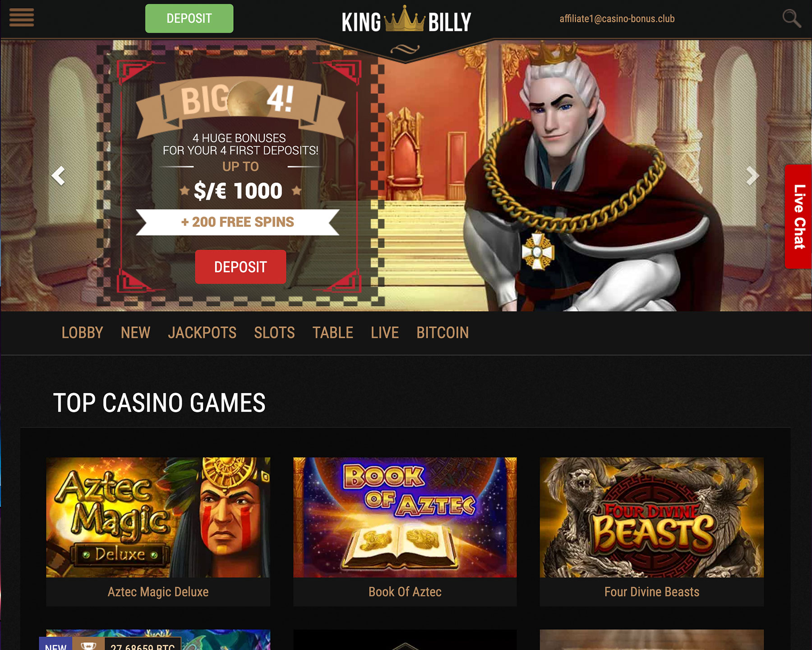Select the Slots category tab
The image size is (812, 650).
(x=274, y=333)
